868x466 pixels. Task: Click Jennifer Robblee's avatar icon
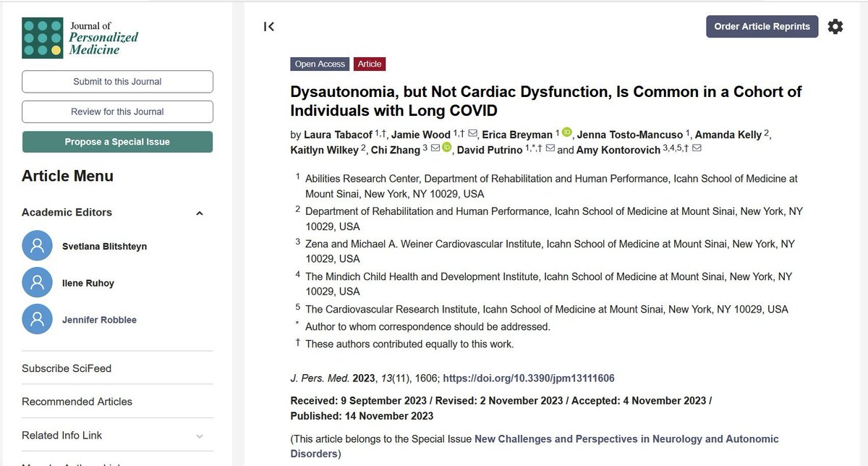tap(37, 319)
